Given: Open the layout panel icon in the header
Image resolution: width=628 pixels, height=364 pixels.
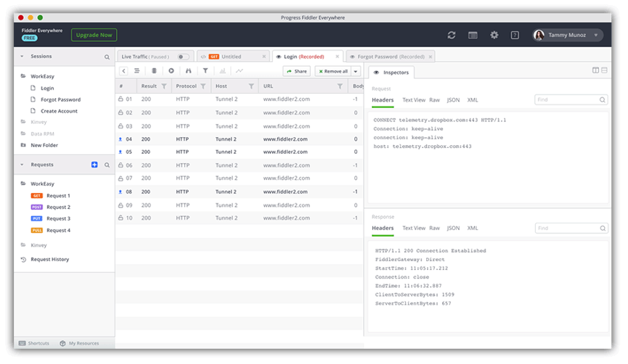Looking at the screenshot, I should 473,36.
